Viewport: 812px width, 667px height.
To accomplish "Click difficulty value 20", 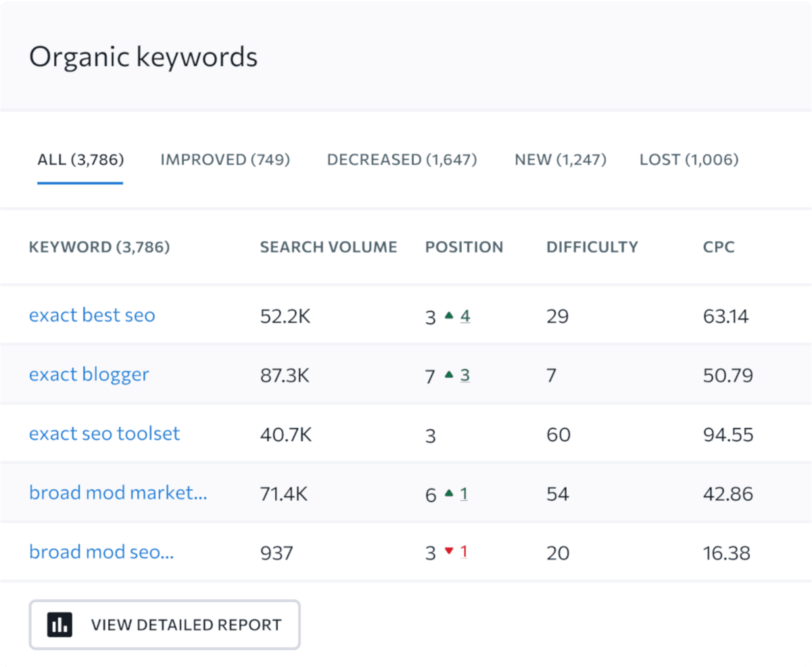I will point(558,553).
